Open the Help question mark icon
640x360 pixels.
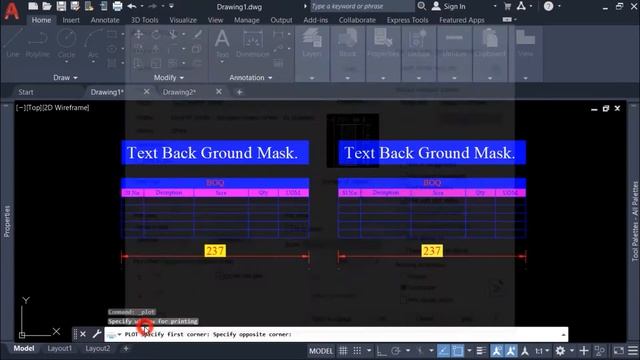tap(549, 6)
